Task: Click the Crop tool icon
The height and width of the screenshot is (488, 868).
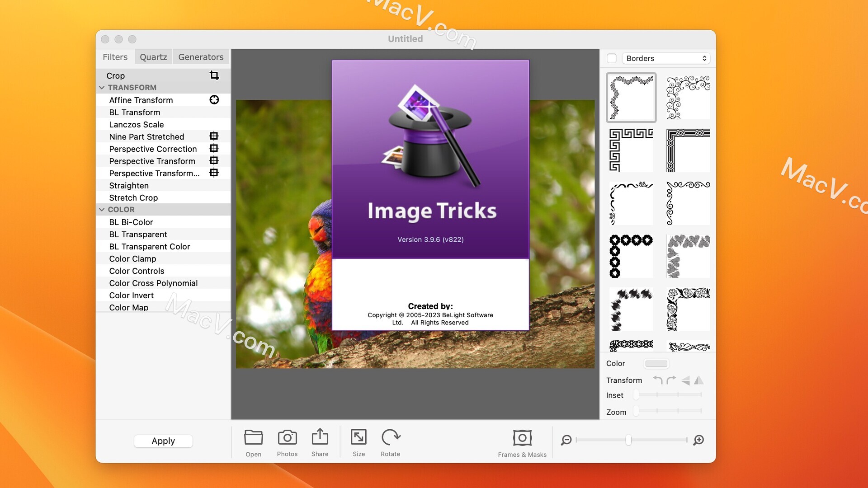Action: click(x=213, y=75)
